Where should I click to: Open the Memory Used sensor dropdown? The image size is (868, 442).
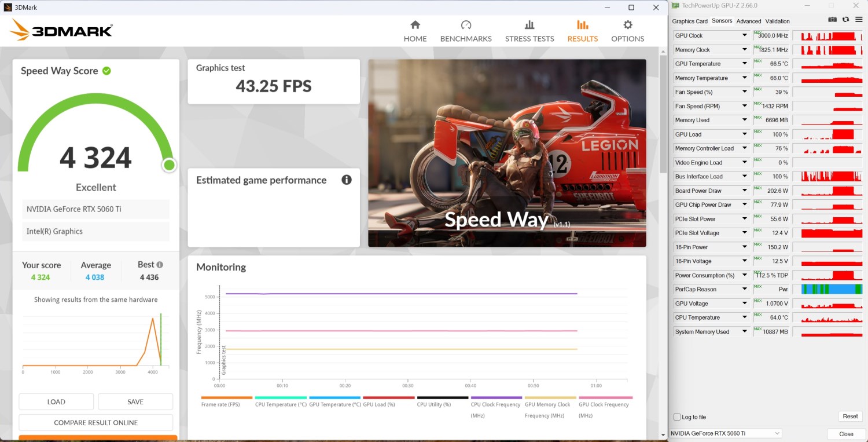tap(745, 120)
